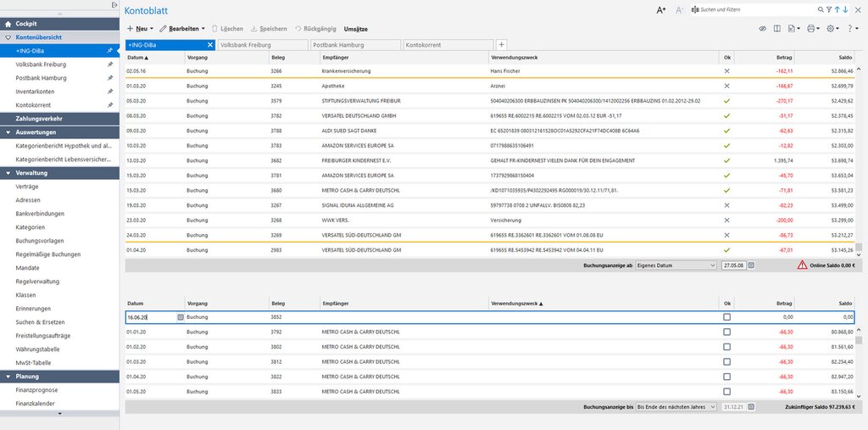Viewport: 868px width, 430px height.
Task: Open calendar picker next to 27.05.08 date
Action: (751, 265)
